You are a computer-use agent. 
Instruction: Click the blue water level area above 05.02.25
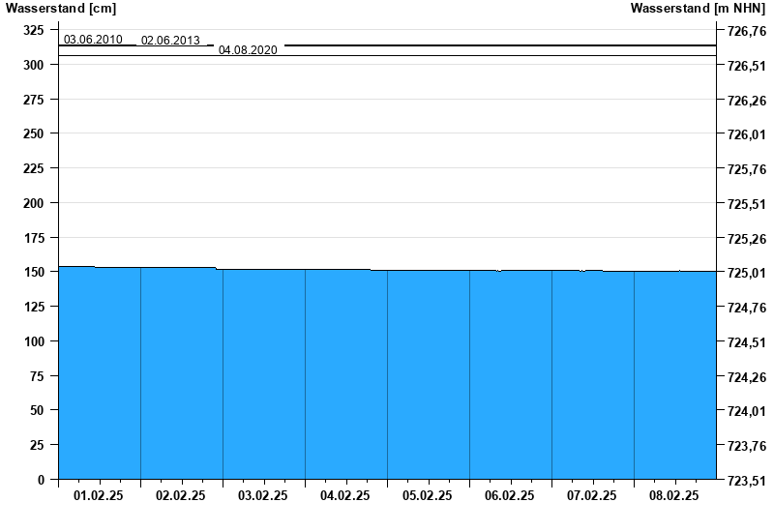click(x=428, y=375)
